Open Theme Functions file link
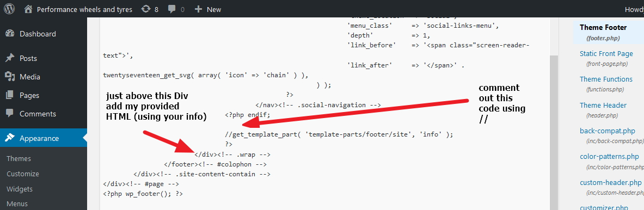This screenshot has width=644, height=210. click(x=606, y=79)
